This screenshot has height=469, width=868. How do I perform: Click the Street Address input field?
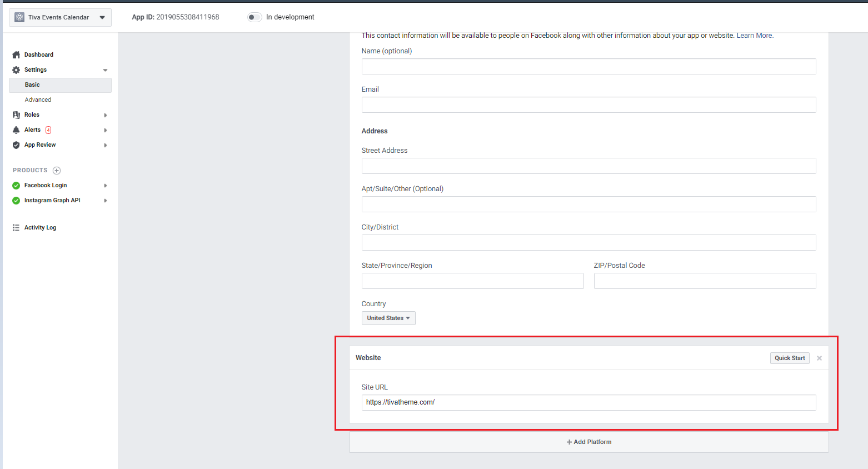click(x=589, y=166)
